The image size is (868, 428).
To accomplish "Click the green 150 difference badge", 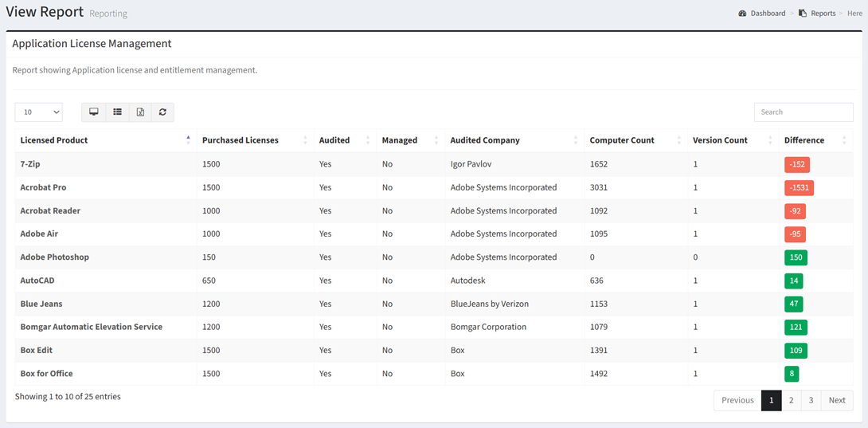I will (x=795, y=257).
